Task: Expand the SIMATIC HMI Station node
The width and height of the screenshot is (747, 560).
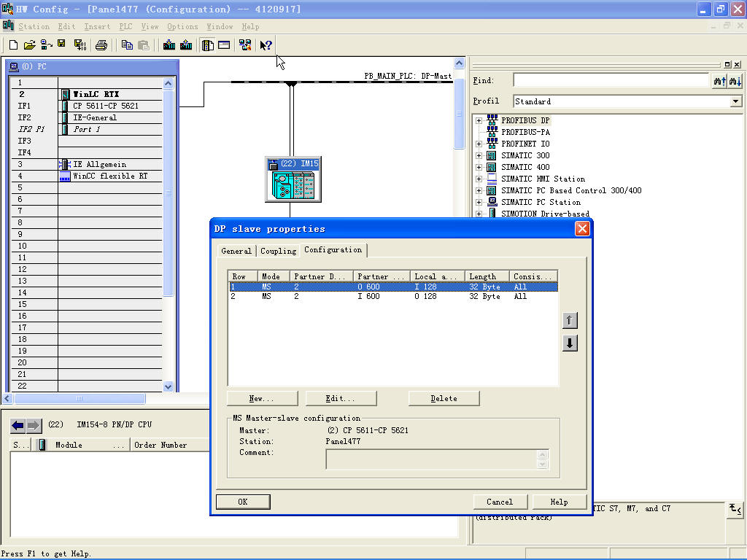Action: coord(479,179)
